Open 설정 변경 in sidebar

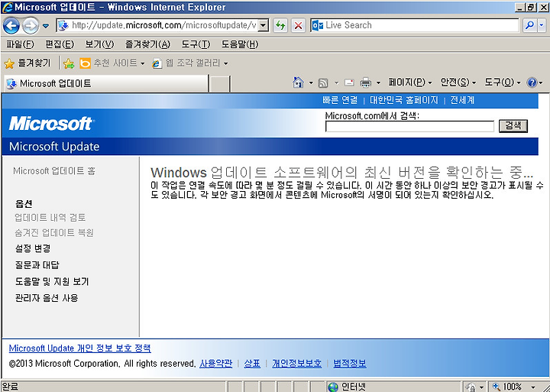tap(33, 248)
